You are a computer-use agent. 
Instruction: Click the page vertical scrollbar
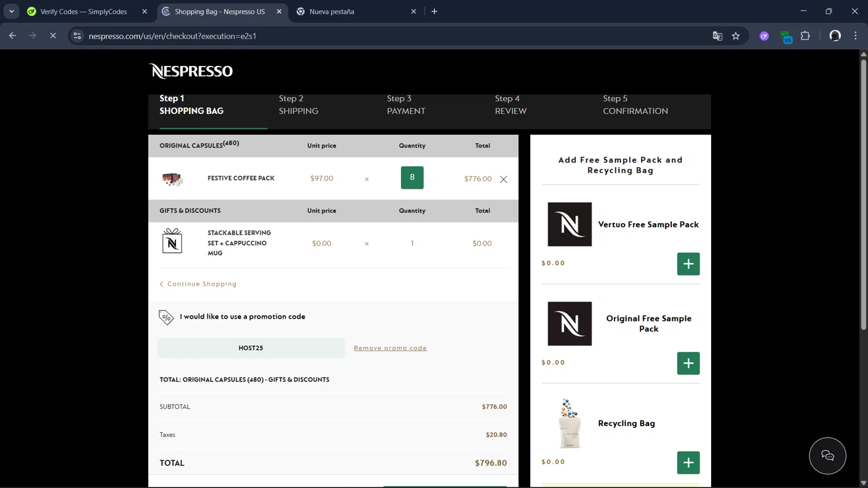(863, 194)
